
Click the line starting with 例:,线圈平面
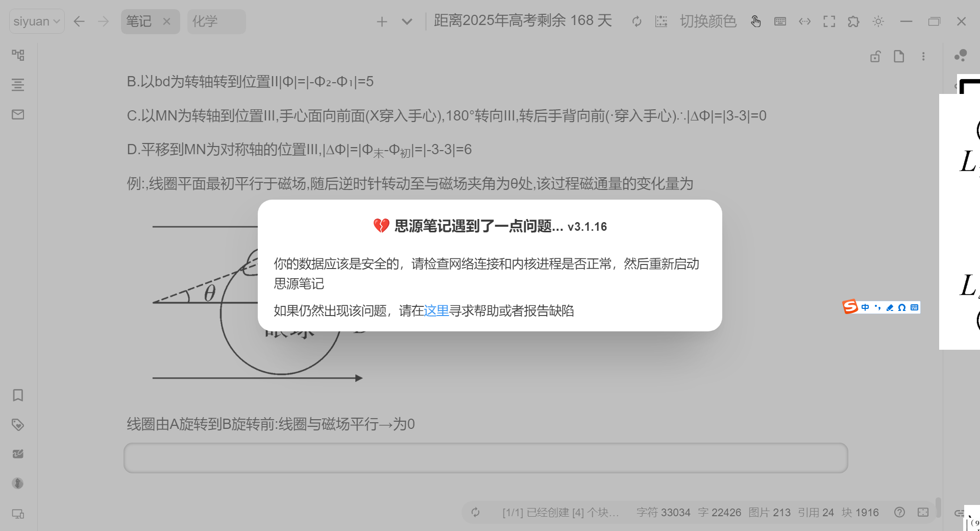point(410,184)
